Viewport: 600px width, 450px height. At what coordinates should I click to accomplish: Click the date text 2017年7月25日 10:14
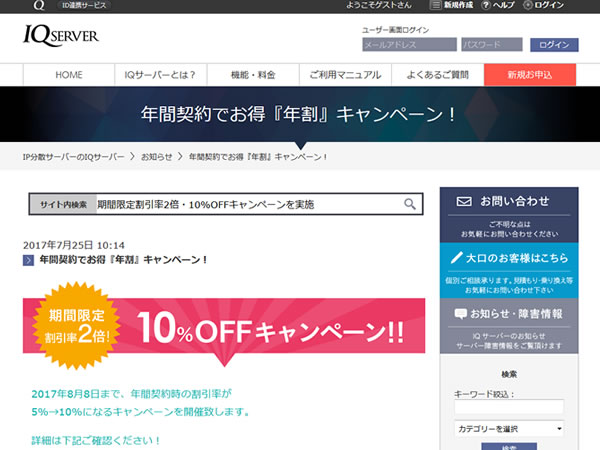click(x=74, y=245)
